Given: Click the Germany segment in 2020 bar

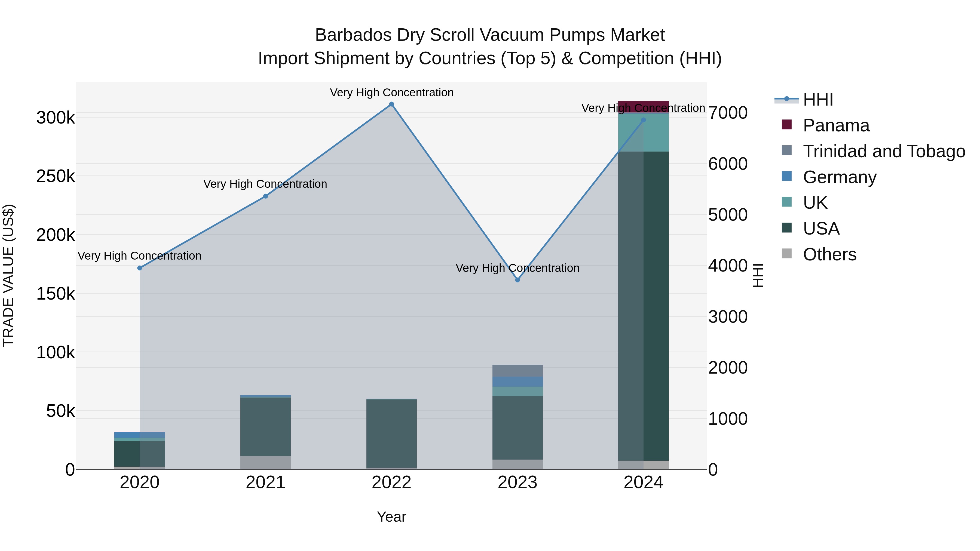Looking at the screenshot, I should click(140, 435).
